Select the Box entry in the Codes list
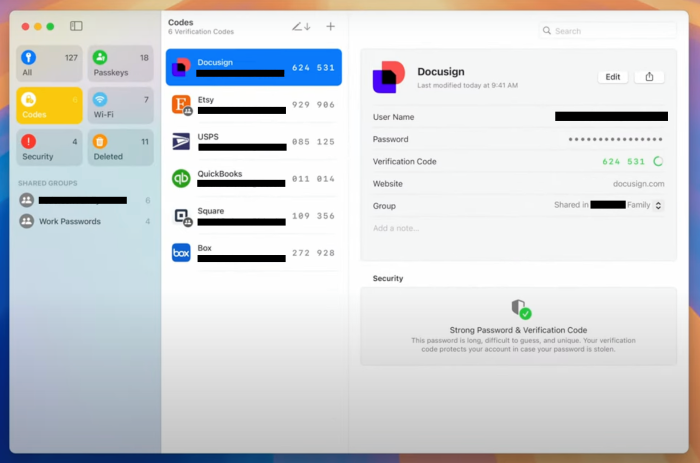The image size is (700, 463). [x=254, y=253]
